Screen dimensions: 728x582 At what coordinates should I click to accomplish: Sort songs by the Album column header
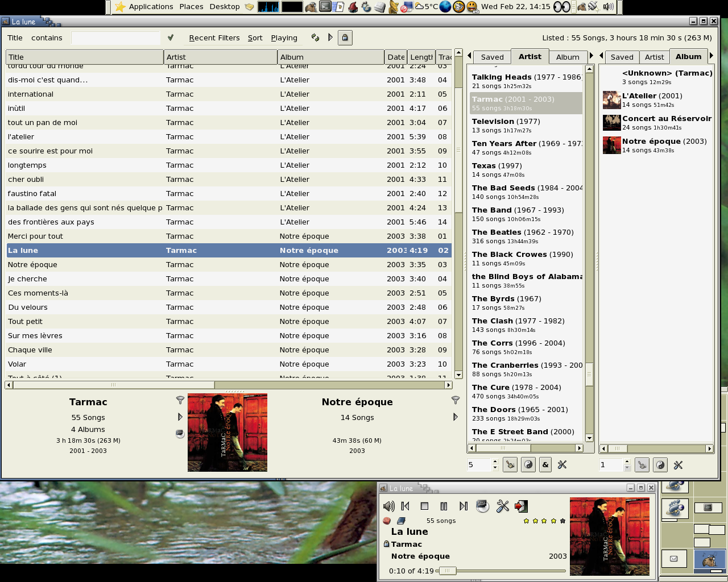click(330, 57)
